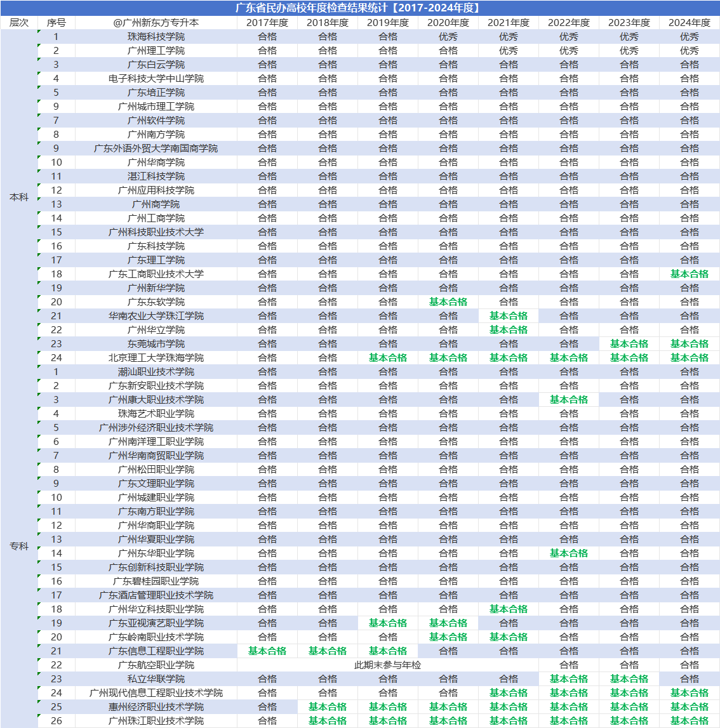The width and height of the screenshot is (720, 728).
Task: Click the title cell 广东省民办高校年度检查结果统计
Action: pos(359,8)
